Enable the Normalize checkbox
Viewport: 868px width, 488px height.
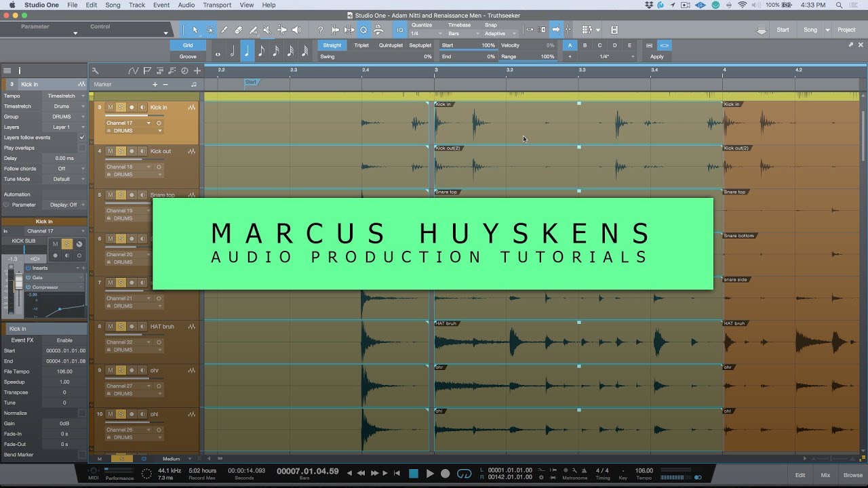pyautogui.click(x=82, y=413)
